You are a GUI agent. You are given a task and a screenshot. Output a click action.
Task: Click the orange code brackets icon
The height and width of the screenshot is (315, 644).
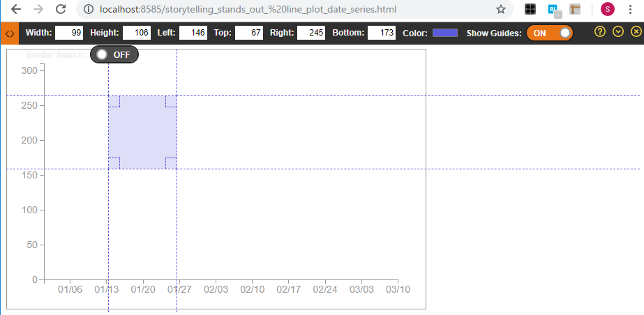(10, 33)
